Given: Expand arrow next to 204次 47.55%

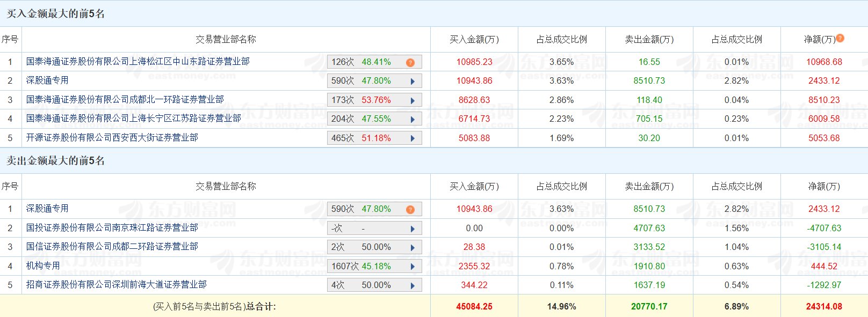Looking at the screenshot, I should tap(413, 120).
